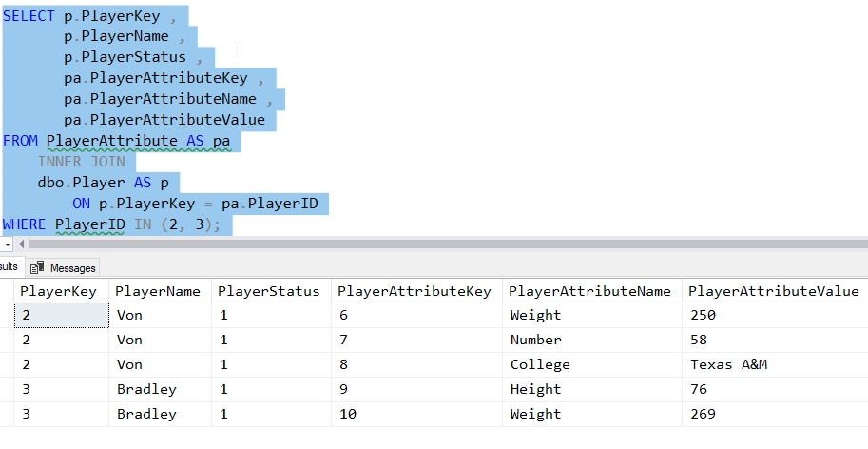Select the PlayerAttributeName column header
This screenshot has height=449, width=868.
pyautogui.click(x=592, y=291)
